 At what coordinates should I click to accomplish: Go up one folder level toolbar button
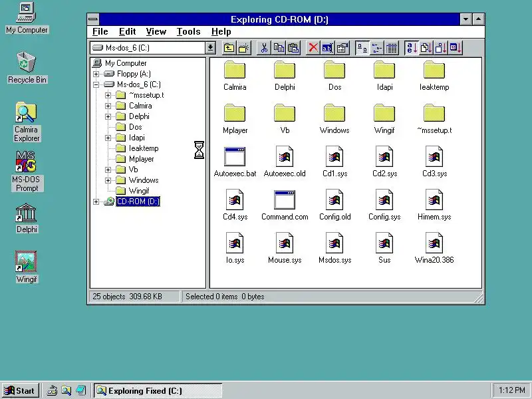click(229, 48)
